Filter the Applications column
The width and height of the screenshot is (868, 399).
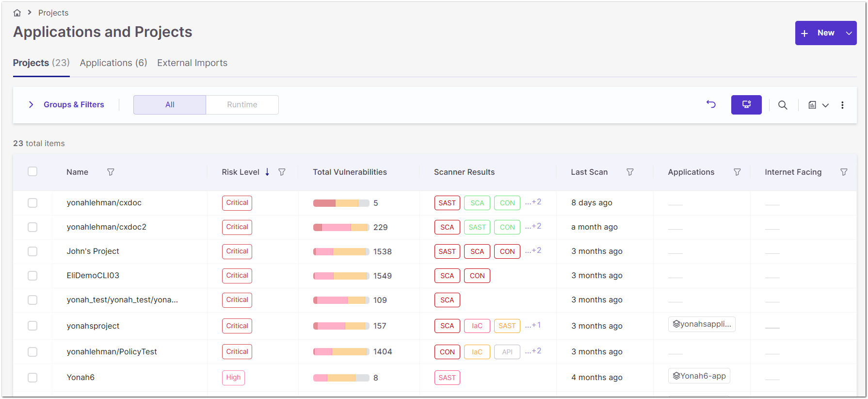pyautogui.click(x=737, y=172)
